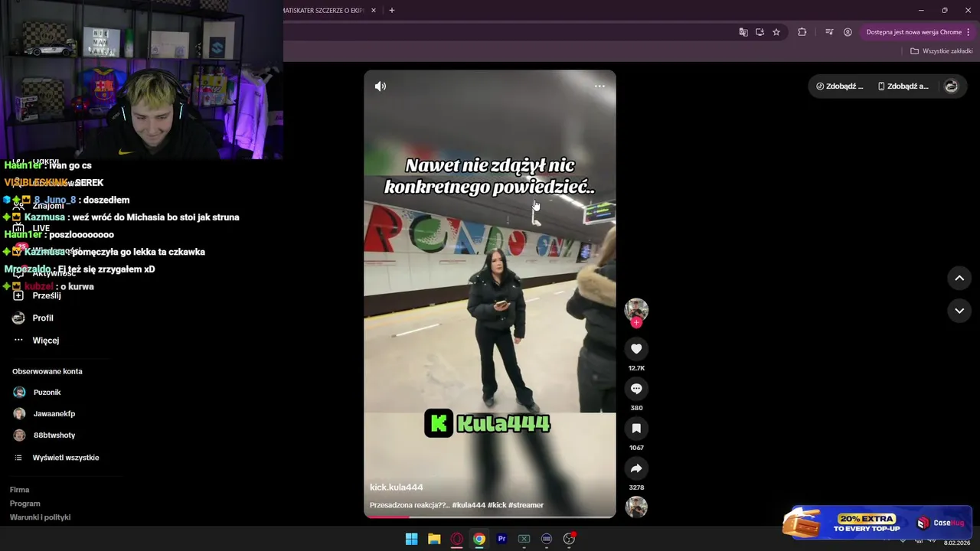
Task: Open the Chrome three-dot menu
Action: coord(969,32)
